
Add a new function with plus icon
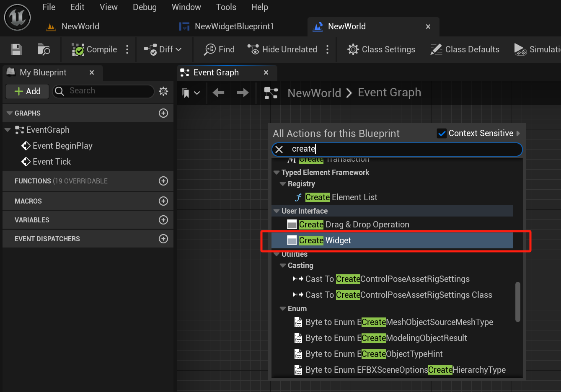click(163, 181)
